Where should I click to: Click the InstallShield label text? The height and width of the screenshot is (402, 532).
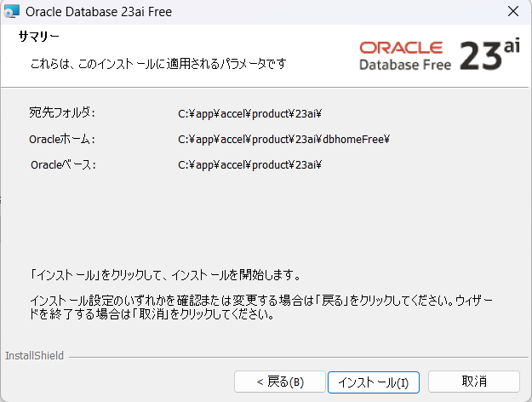(x=35, y=355)
